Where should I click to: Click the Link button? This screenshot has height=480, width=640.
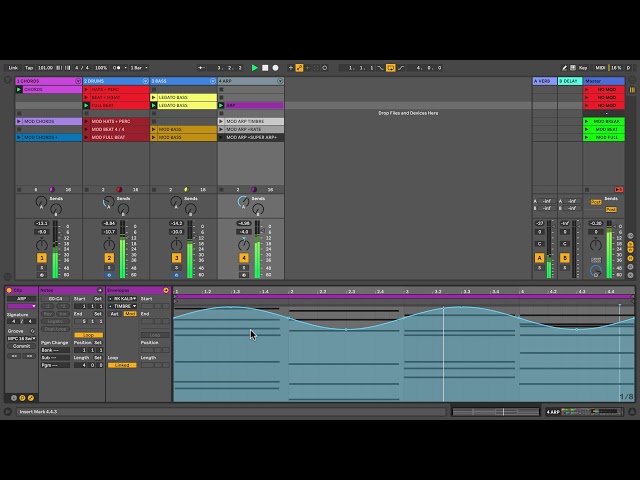point(13,68)
